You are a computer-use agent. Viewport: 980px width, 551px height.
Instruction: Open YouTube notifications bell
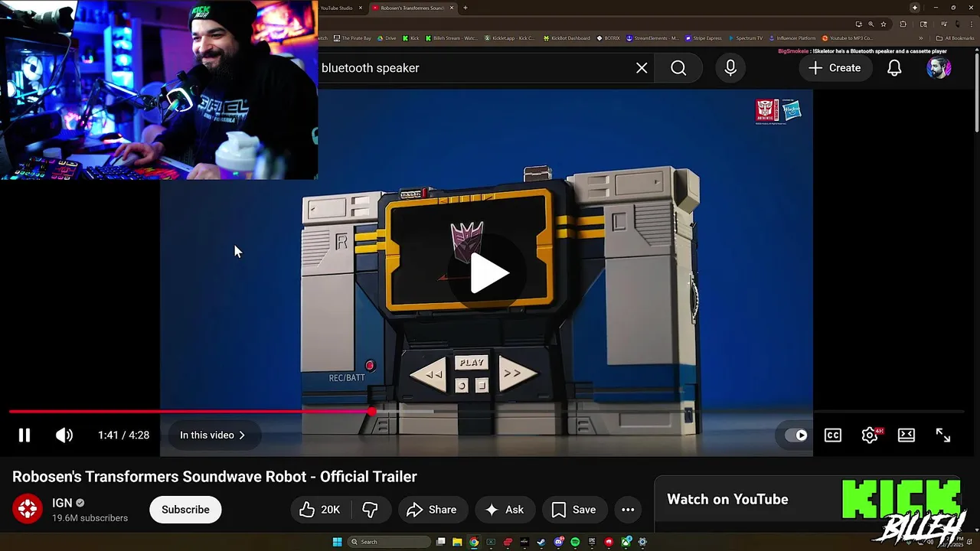894,68
